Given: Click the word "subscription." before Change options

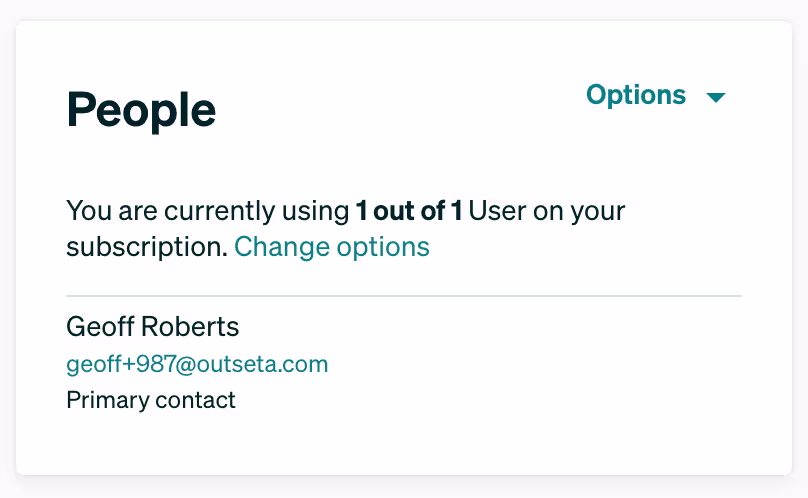Looking at the screenshot, I should coord(147,247).
